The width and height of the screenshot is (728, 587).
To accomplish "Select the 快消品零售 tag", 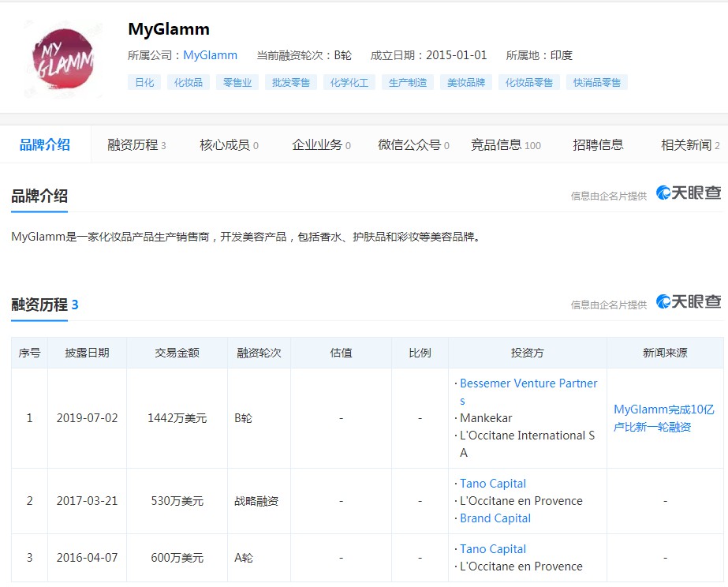I will (x=597, y=83).
